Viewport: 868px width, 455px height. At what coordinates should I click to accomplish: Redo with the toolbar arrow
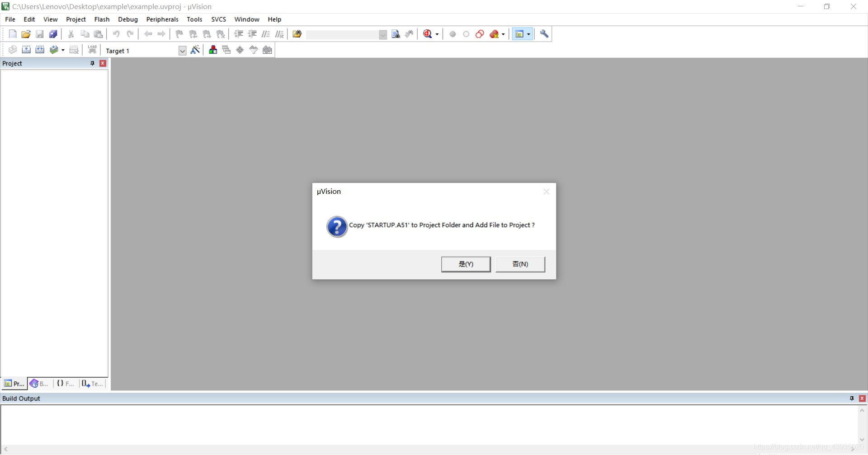[130, 34]
